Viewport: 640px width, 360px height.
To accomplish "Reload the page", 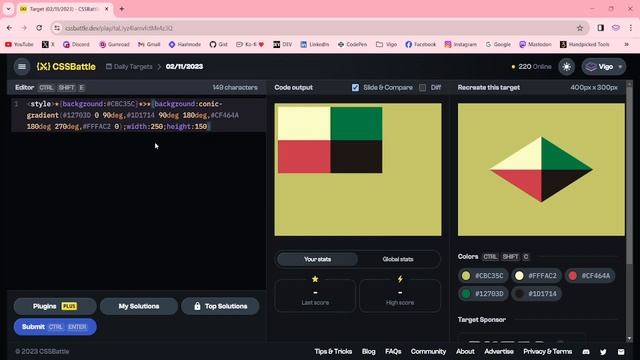I will pyautogui.click(x=39, y=28).
